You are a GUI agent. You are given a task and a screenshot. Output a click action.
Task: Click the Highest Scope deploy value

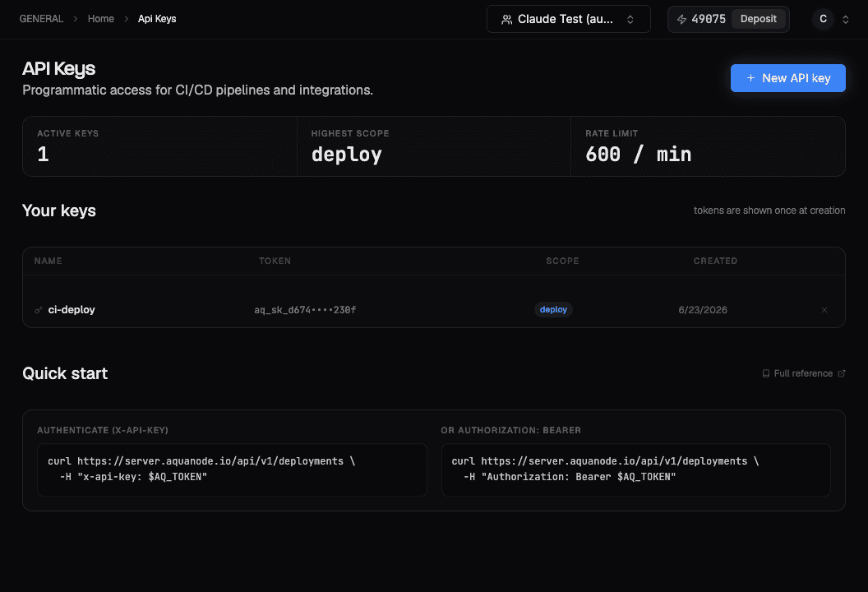[347, 155]
